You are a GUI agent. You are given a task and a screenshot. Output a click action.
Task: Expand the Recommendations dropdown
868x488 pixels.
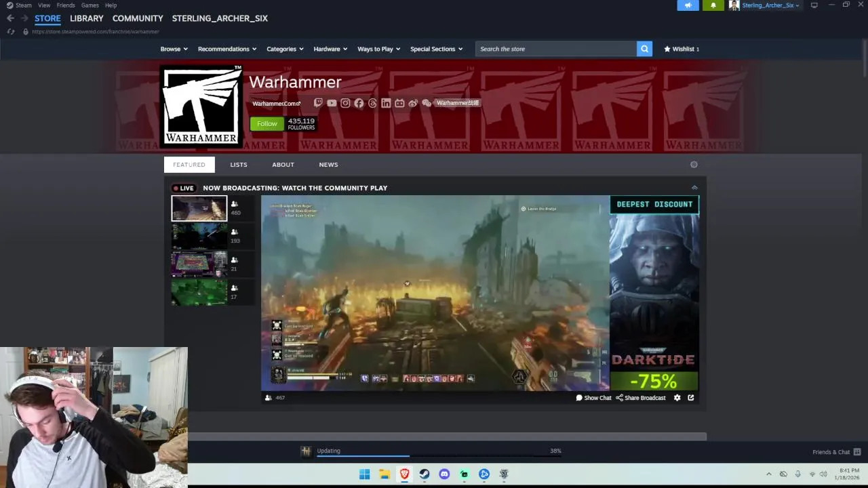[227, 49]
